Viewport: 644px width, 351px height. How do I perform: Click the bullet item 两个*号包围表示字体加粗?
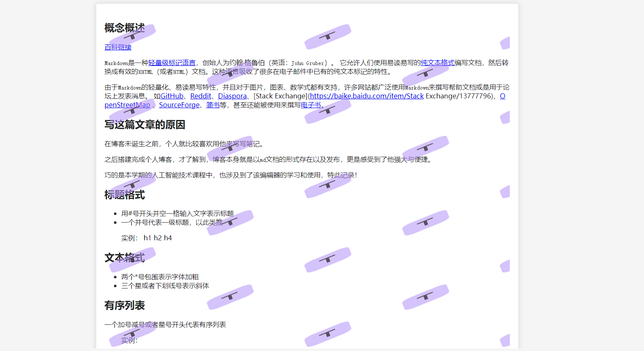(161, 277)
